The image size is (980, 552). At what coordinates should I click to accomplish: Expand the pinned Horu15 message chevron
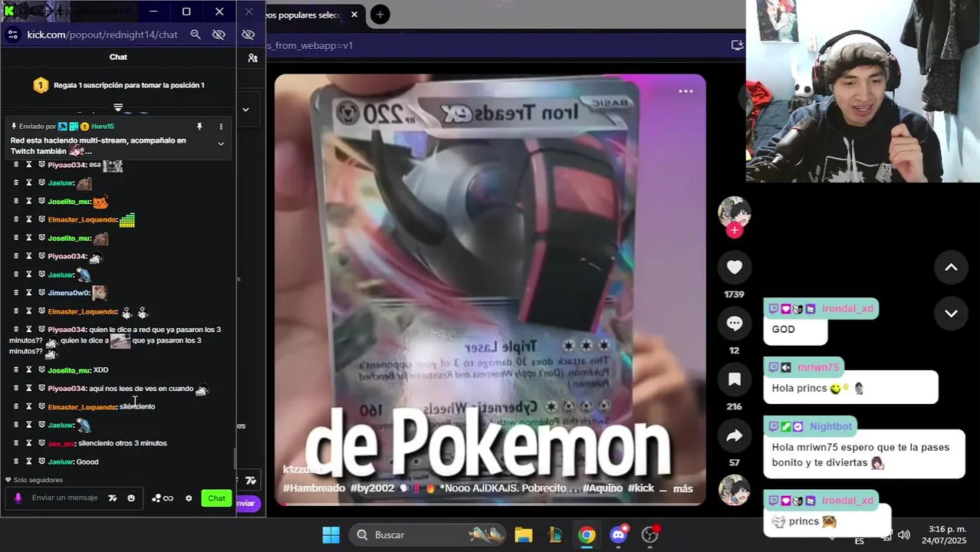[221, 143]
